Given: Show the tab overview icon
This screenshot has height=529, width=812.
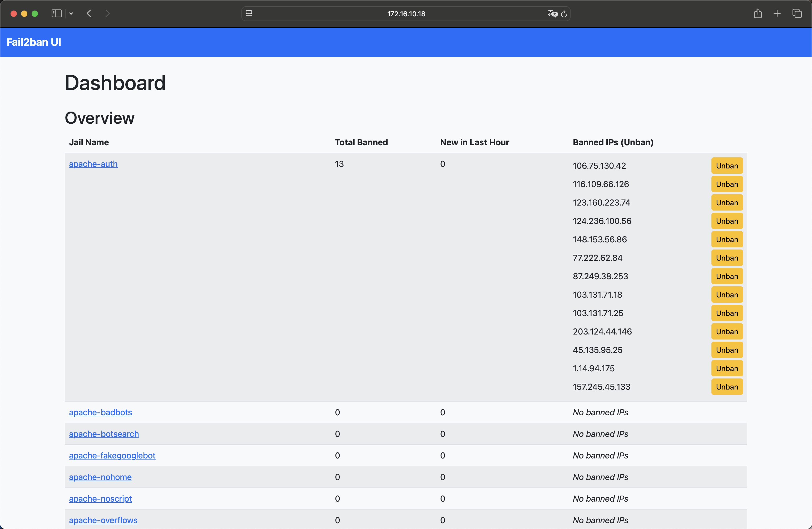Looking at the screenshot, I should 797,14.
